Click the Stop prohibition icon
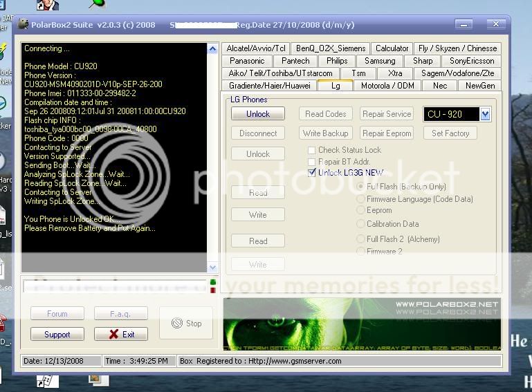Screen dimensions: 532x392 point(177,323)
